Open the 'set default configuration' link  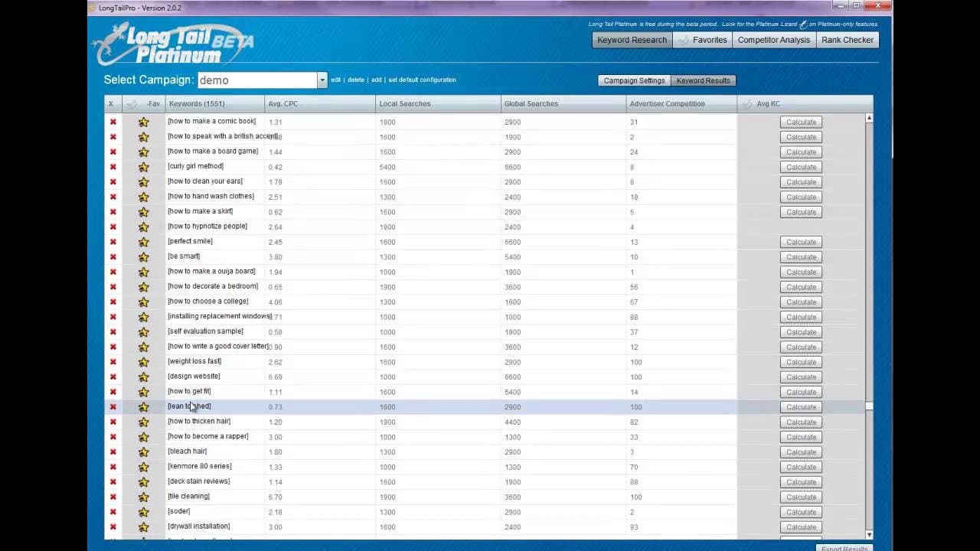(x=422, y=80)
